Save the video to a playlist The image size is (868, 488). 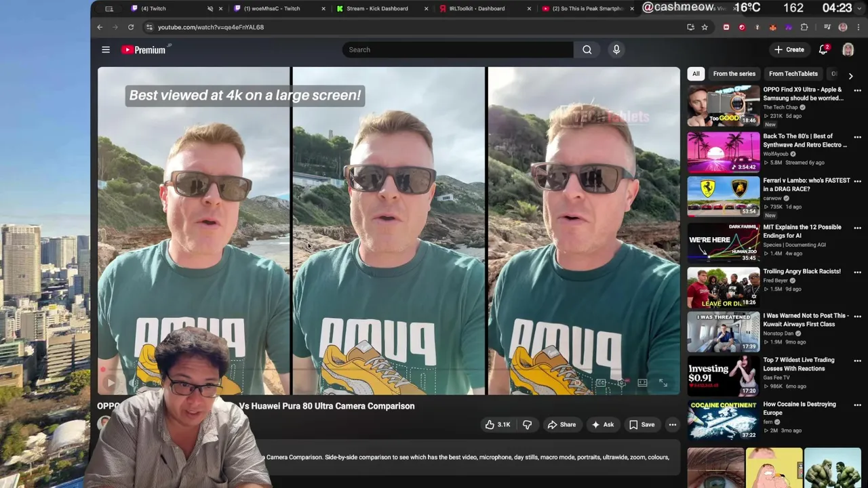click(642, 425)
